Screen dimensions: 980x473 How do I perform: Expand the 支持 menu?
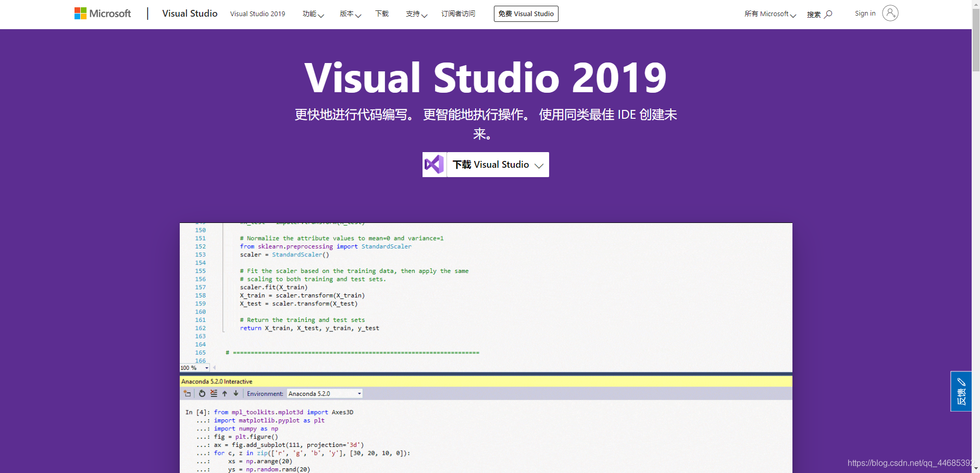(x=416, y=14)
